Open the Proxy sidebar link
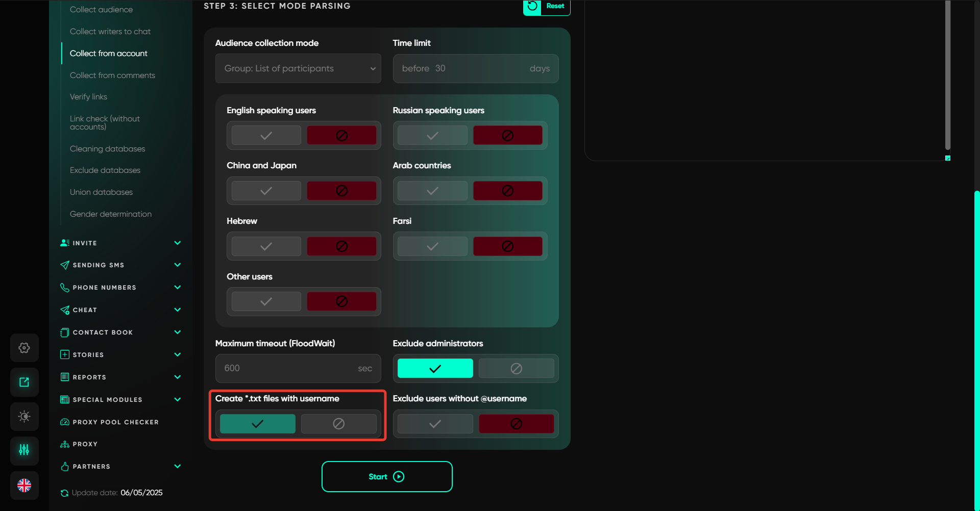Screen dimensions: 980x511 85,444
